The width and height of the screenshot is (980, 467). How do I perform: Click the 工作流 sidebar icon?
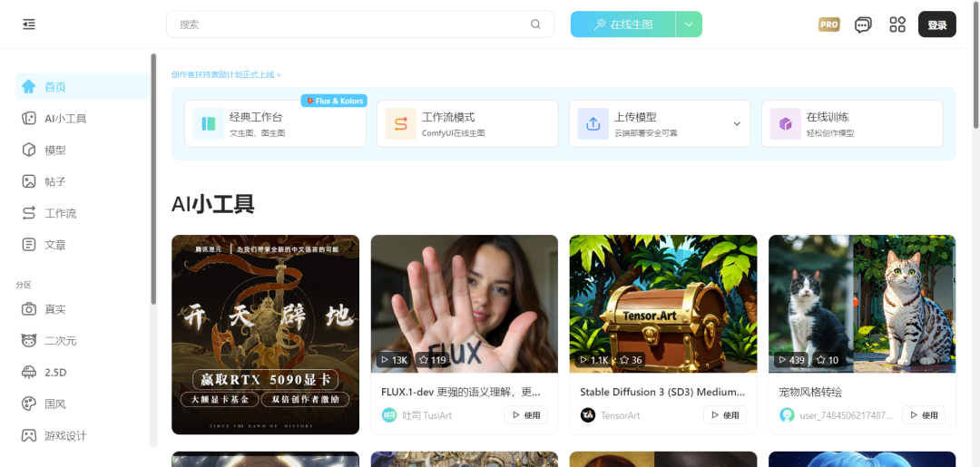pos(29,213)
